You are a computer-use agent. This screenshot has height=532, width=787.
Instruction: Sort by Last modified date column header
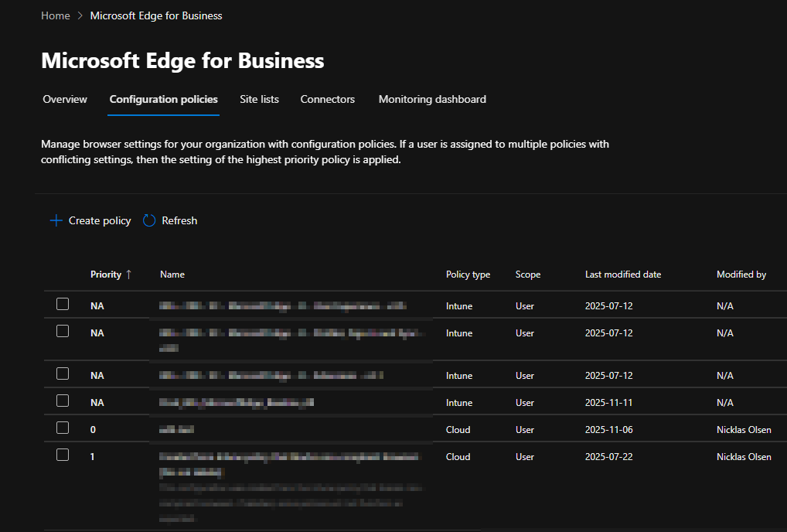[x=623, y=275]
